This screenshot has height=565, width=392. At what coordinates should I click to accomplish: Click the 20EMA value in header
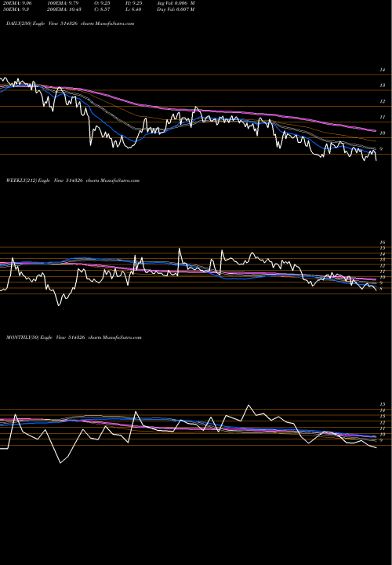coord(17,3)
